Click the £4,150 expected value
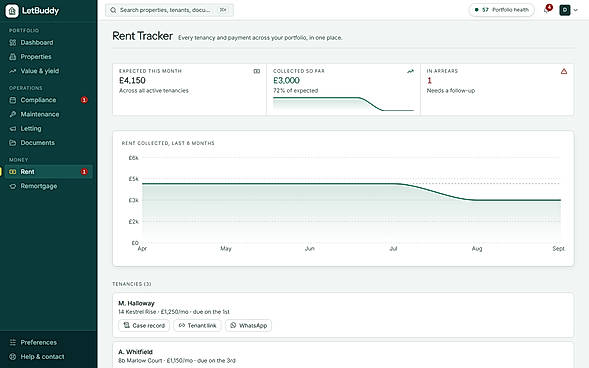Screen dimensions: 589x368 pos(132,80)
